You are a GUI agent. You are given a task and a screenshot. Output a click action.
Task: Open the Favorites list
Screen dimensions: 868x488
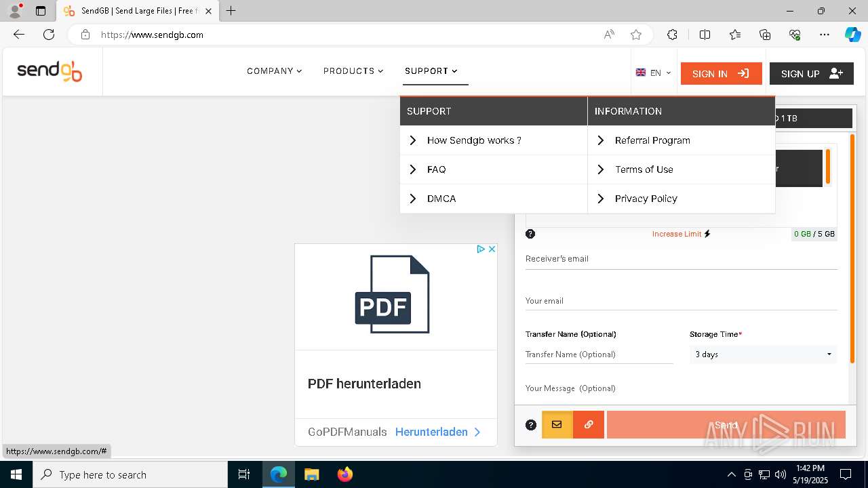[x=735, y=35]
